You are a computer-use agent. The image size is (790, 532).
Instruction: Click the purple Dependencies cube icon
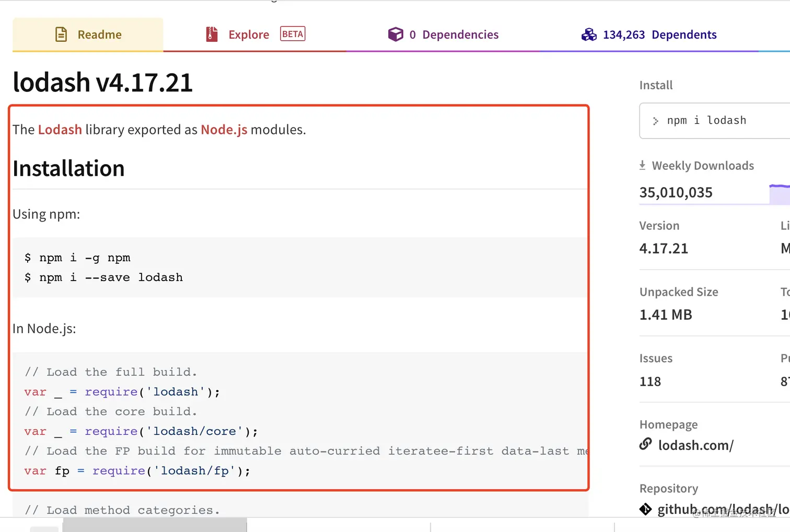[x=396, y=34]
